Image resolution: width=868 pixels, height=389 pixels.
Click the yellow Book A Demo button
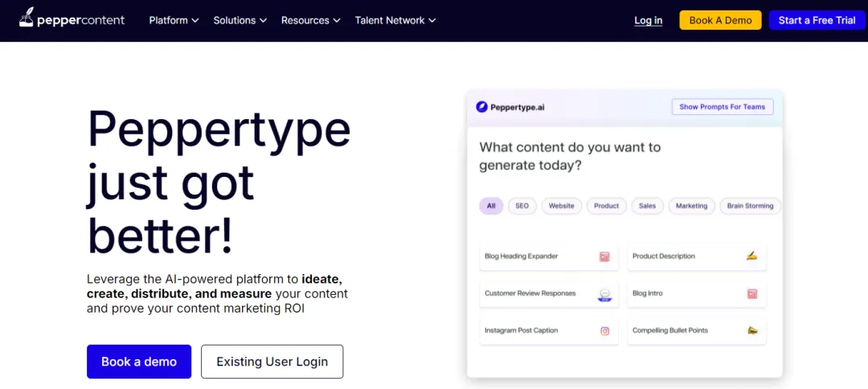point(720,20)
